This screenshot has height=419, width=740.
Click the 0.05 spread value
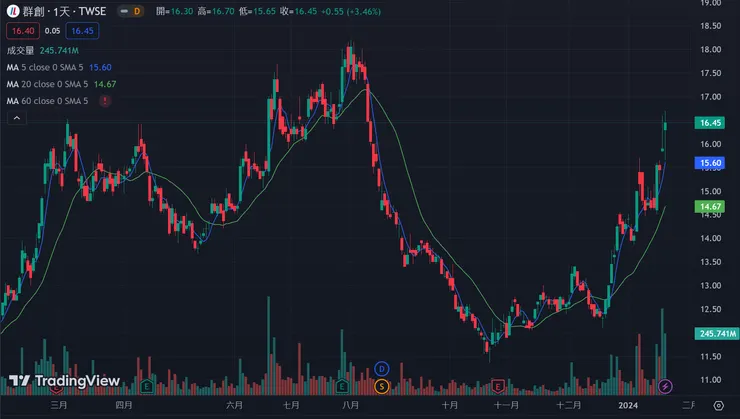click(52, 31)
